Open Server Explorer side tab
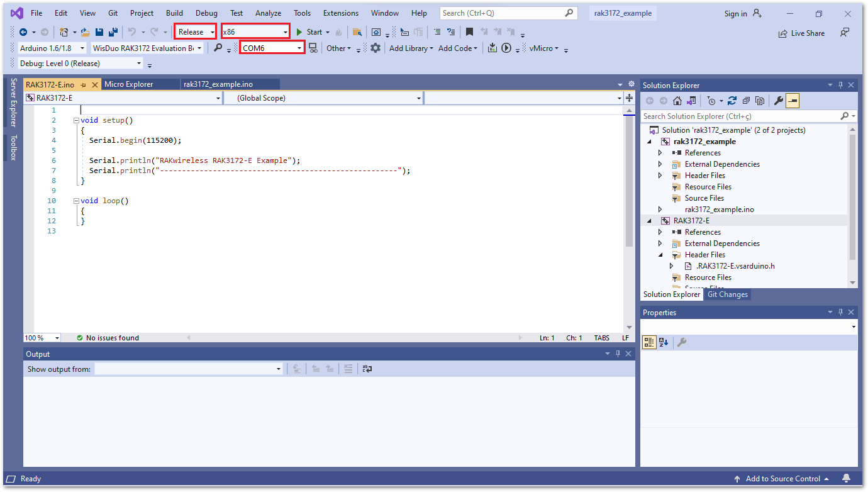 point(14,103)
